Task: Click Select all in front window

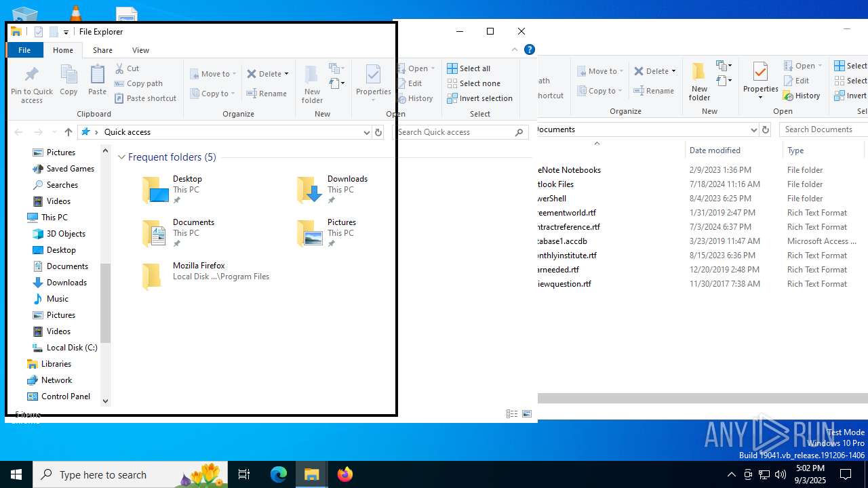Action: pyautogui.click(x=469, y=68)
